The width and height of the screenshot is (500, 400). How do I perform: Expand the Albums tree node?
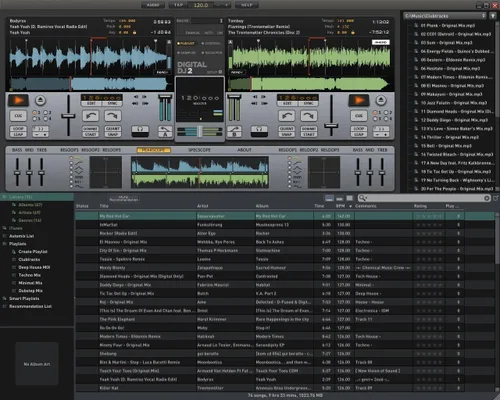coord(14,205)
